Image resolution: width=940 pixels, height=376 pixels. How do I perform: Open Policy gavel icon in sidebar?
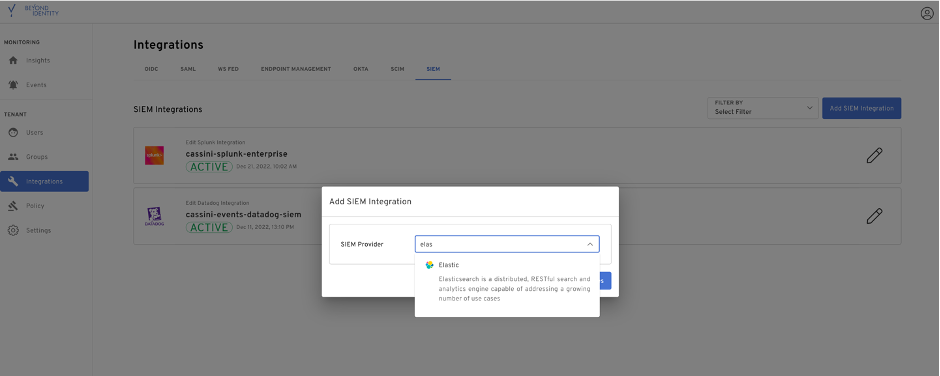(x=13, y=206)
